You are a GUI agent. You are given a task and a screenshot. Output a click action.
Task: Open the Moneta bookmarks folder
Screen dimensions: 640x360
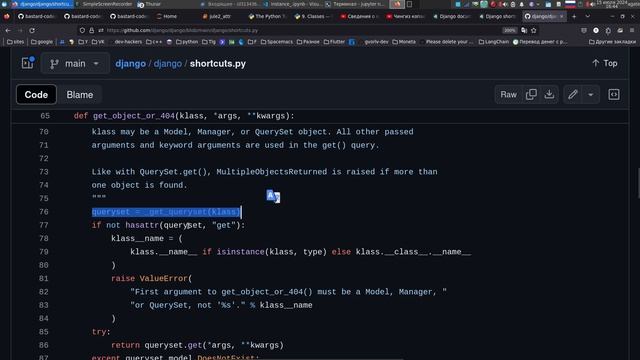pos(404,42)
